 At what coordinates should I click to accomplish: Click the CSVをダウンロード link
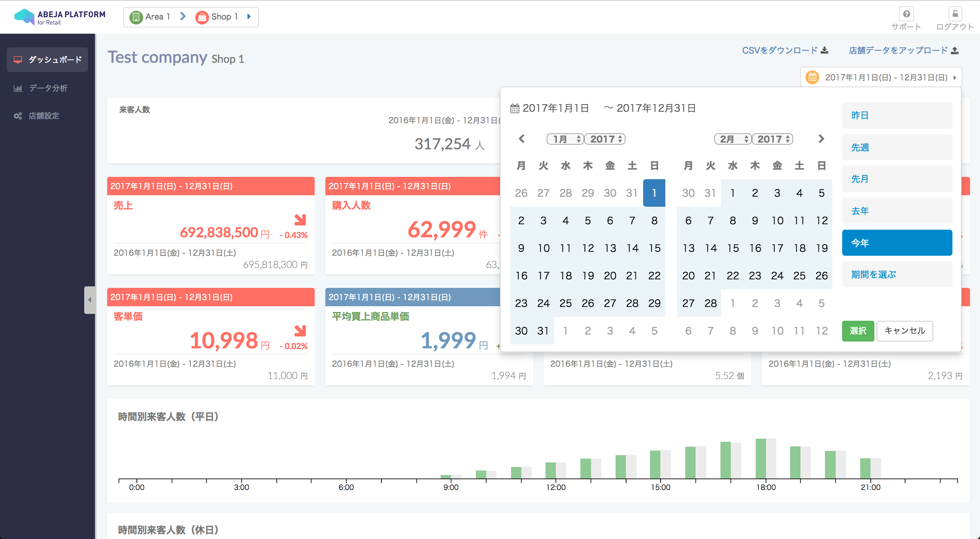pos(780,50)
